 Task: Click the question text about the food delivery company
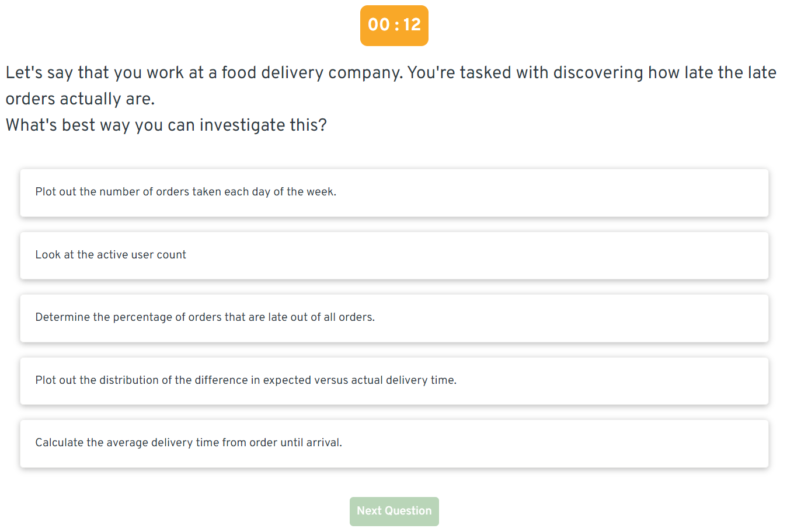[391, 85]
